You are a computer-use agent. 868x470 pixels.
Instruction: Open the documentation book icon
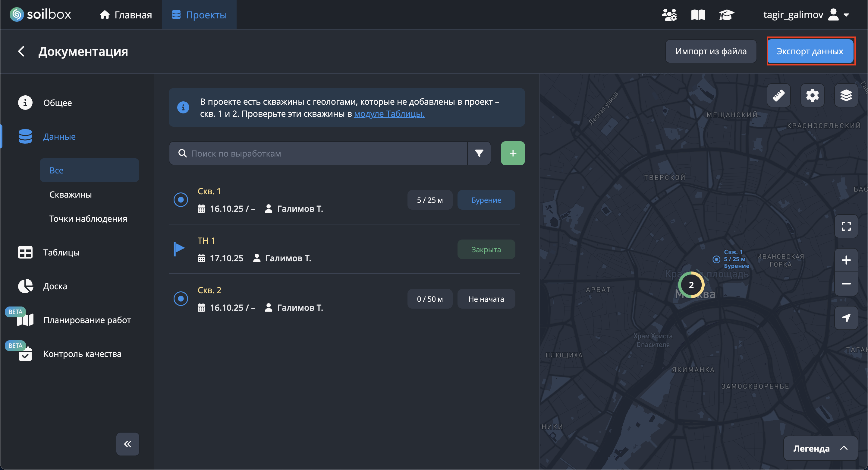coord(698,15)
